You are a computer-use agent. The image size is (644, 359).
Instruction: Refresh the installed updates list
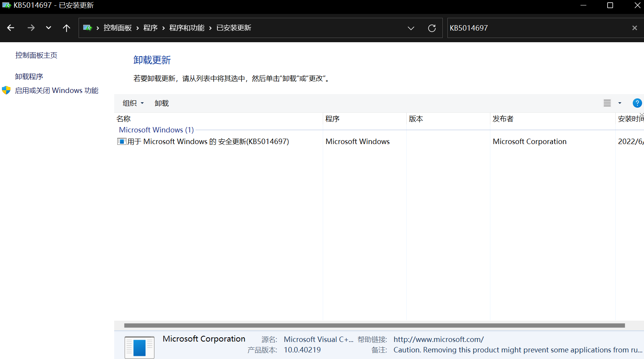[x=432, y=28]
